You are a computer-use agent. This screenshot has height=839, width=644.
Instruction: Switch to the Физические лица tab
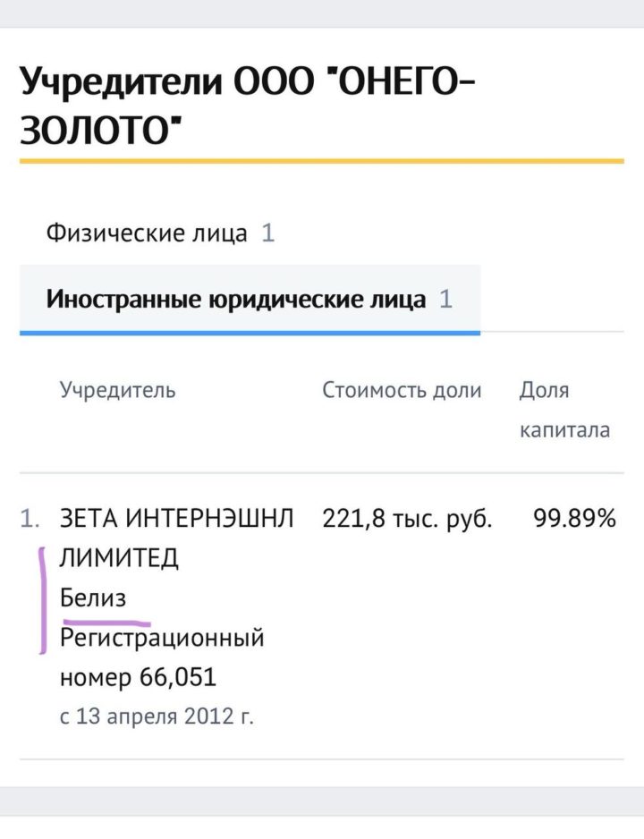(147, 234)
